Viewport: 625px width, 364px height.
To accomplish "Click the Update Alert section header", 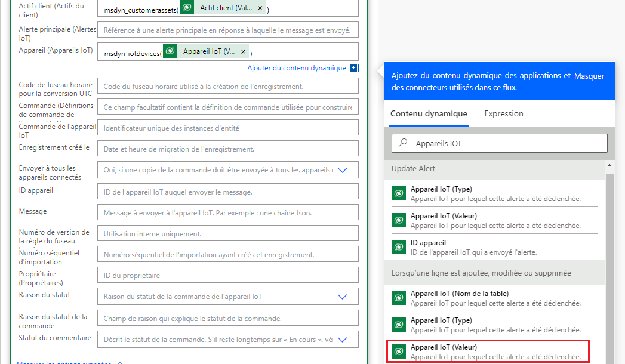I will [494, 169].
